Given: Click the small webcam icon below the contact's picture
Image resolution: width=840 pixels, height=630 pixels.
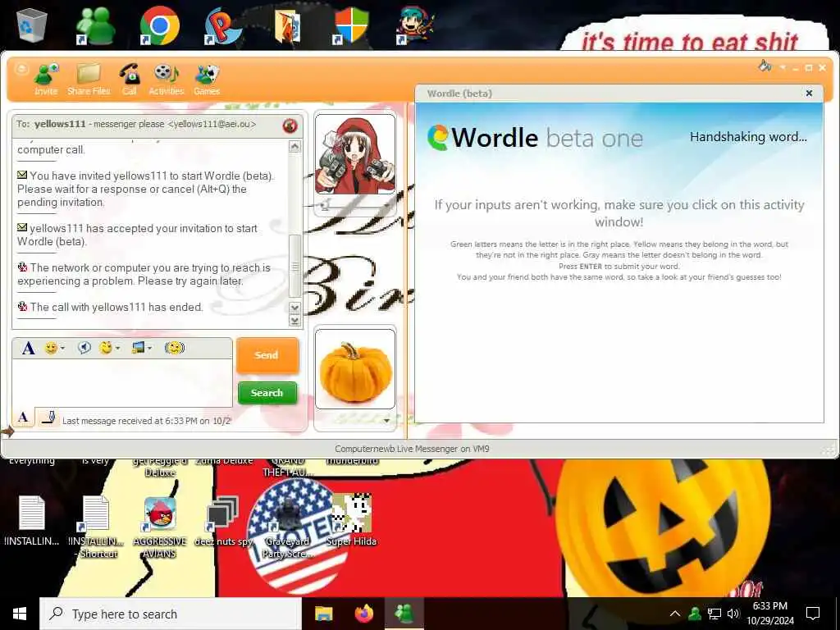Looking at the screenshot, I should click(325, 204).
